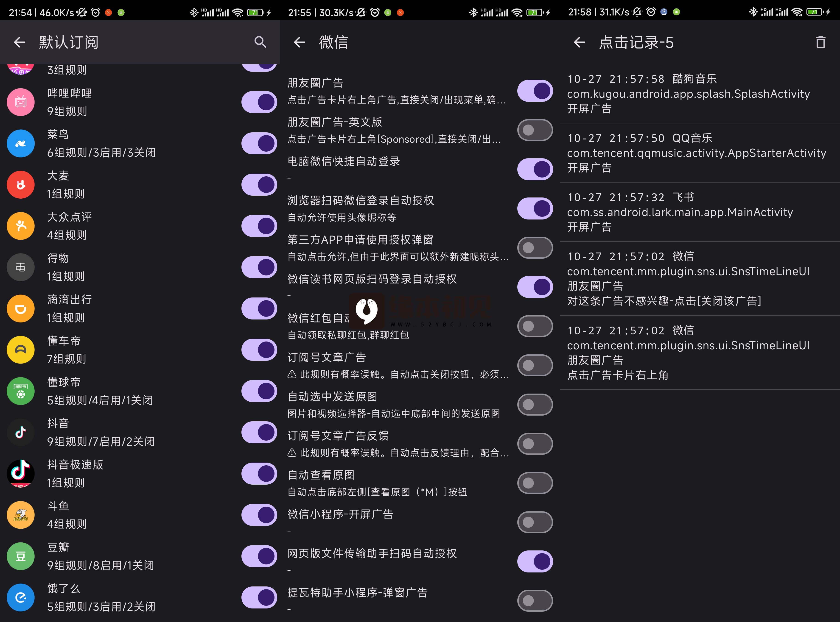Turn off 饿了么 rules switch
This screenshot has width=840, height=622.
tap(259, 597)
